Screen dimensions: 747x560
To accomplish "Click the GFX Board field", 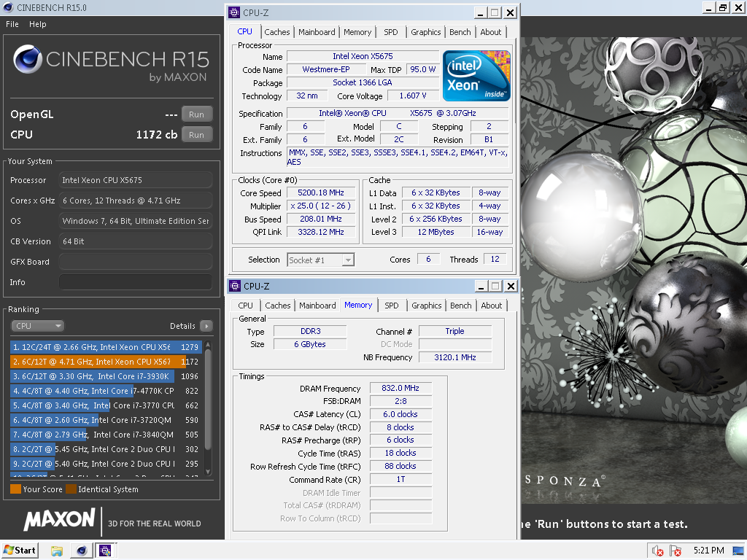I will click(x=136, y=262).
